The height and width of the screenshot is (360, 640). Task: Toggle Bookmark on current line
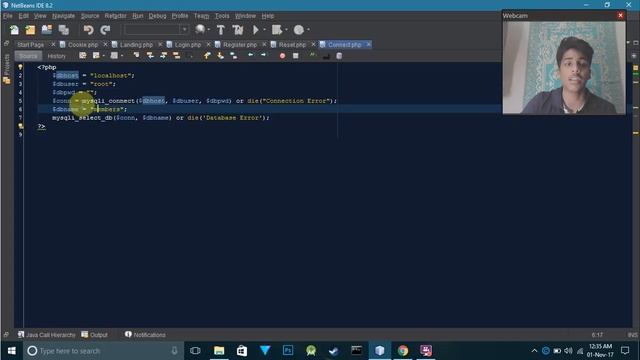point(233,56)
